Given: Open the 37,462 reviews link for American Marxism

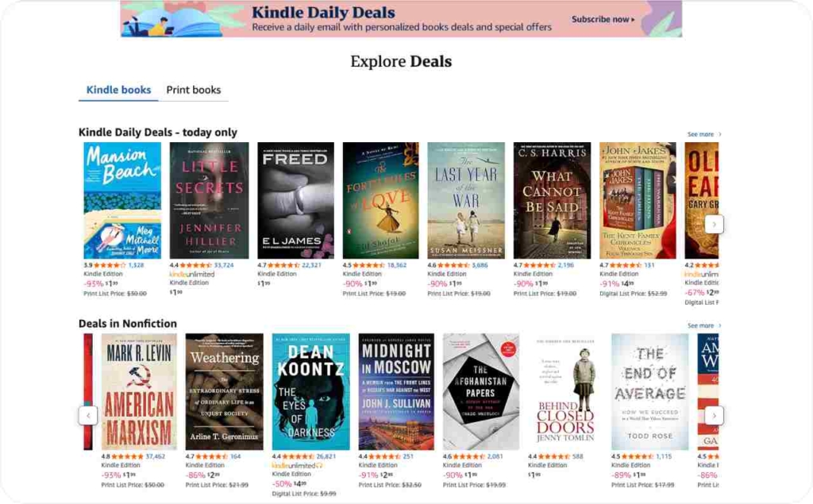Looking at the screenshot, I should click(155, 457).
